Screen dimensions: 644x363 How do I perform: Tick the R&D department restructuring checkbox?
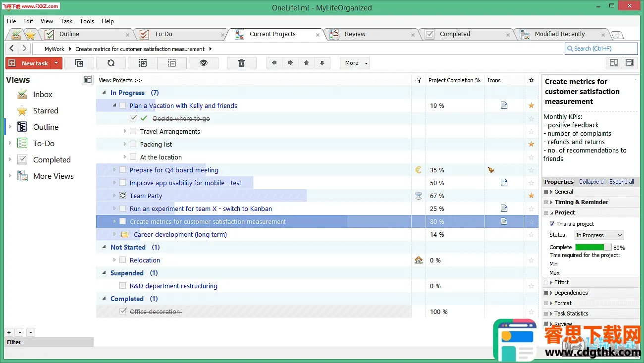[122, 286]
